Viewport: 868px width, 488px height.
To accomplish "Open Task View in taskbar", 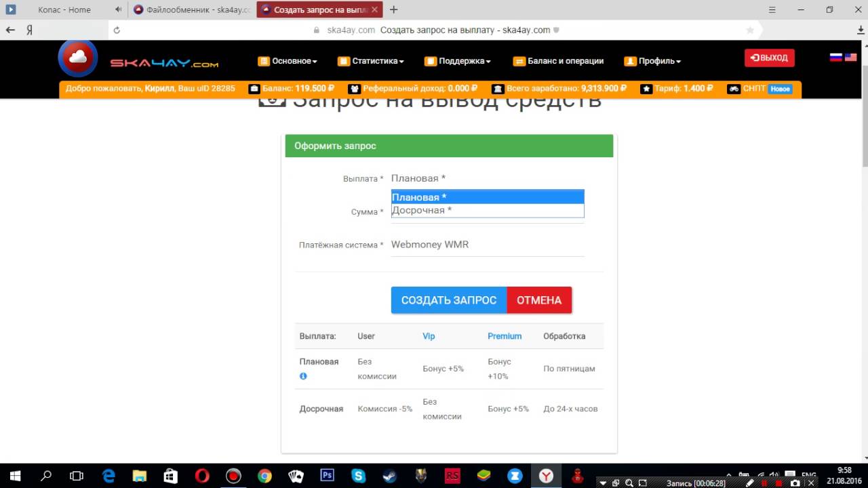I will [x=77, y=476].
